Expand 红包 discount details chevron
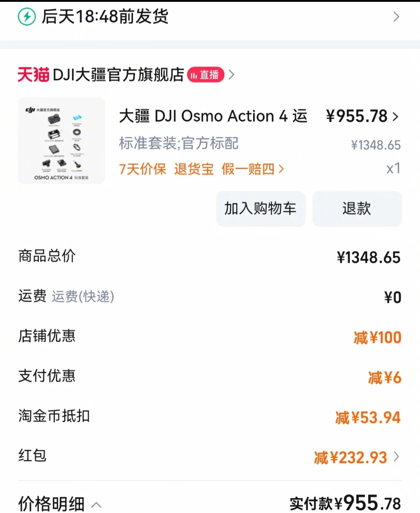Viewport: 420px width, 513px height. coord(396,457)
